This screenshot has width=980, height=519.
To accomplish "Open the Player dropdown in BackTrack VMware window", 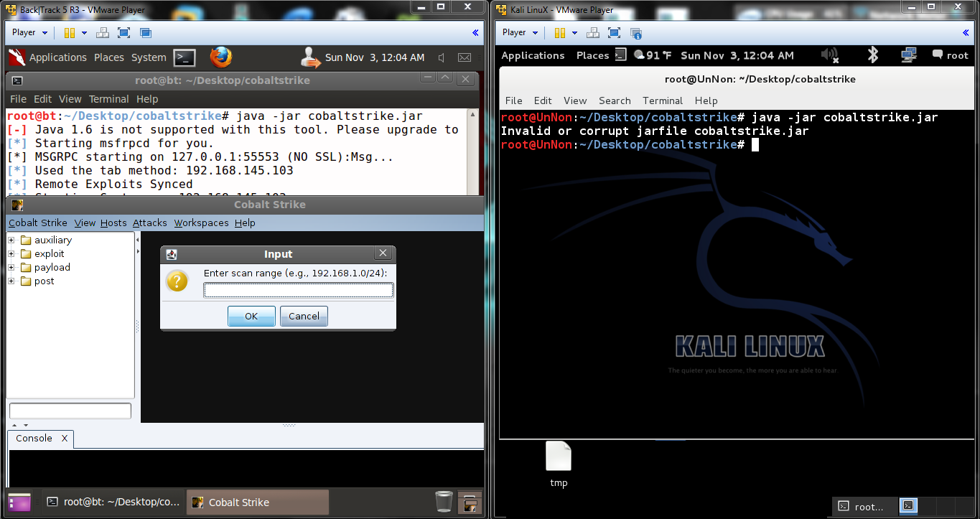I will [29, 33].
